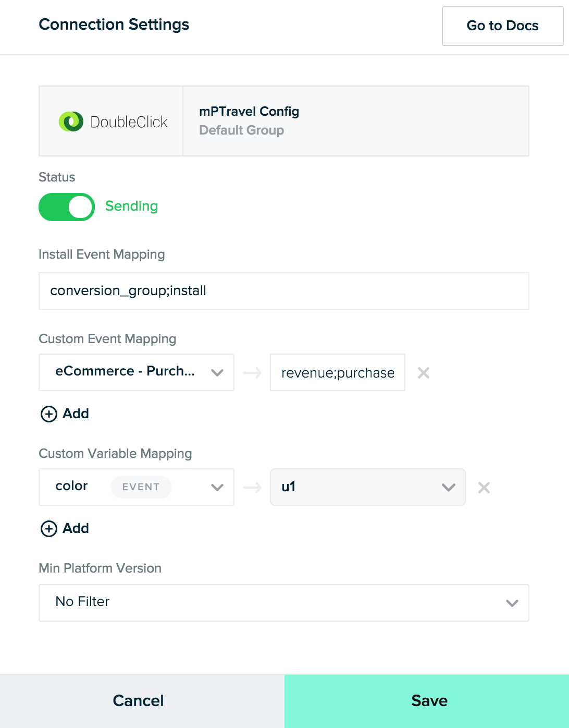The width and height of the screenshot is (569, 728).
Task: Click plus icon under Custom Event Mapping
Action: [x=49, y=414]
